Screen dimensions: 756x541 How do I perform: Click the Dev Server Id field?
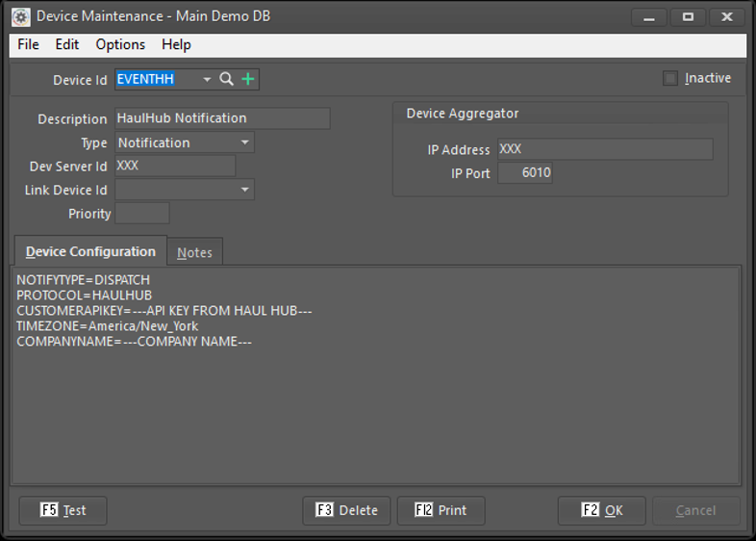point(175,166)
